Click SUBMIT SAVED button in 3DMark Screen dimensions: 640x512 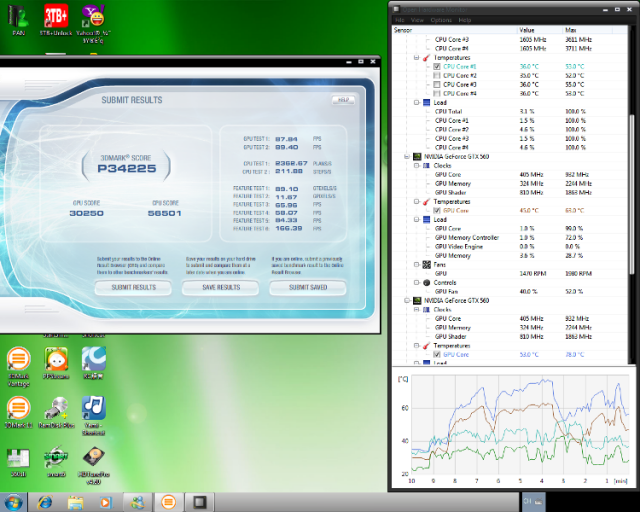(308, 287)
